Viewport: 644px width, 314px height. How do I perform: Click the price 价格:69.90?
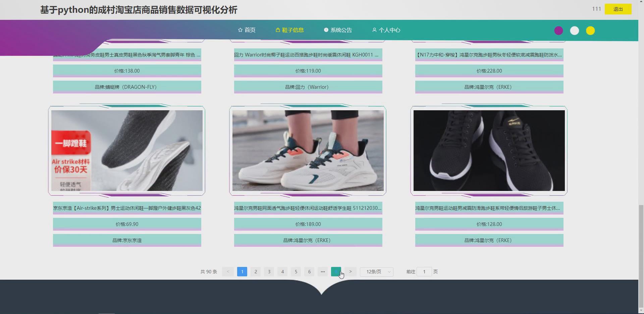(127, 224)
